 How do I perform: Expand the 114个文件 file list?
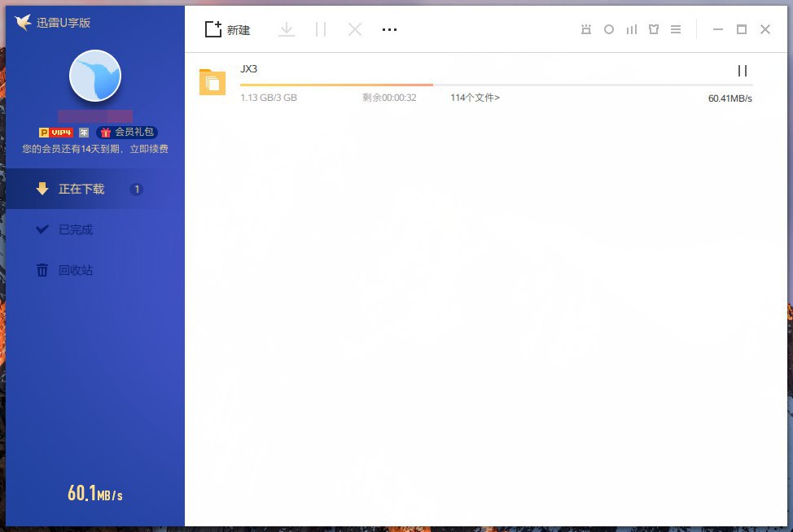click(x=475, y=98)
